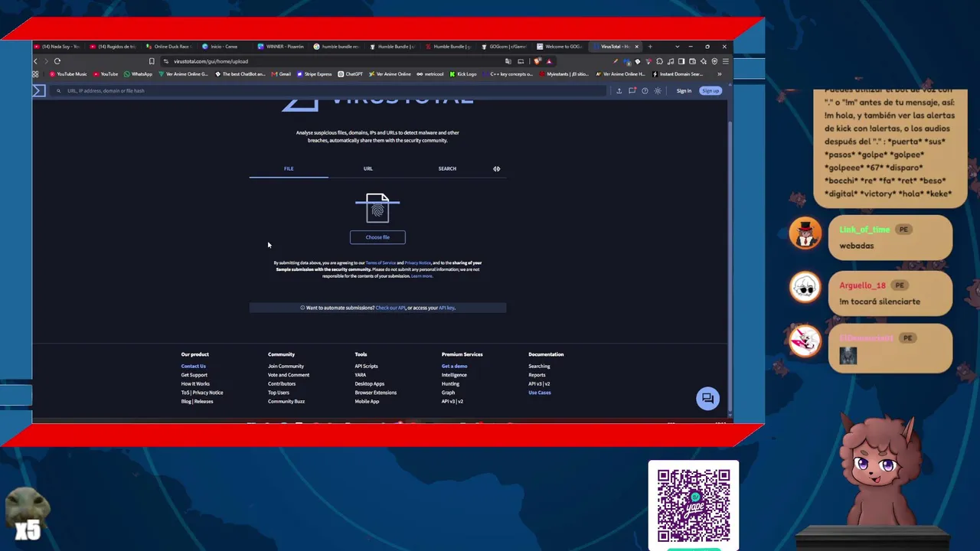
Task: Open the How It Works footer link
Action: point(195,384)
